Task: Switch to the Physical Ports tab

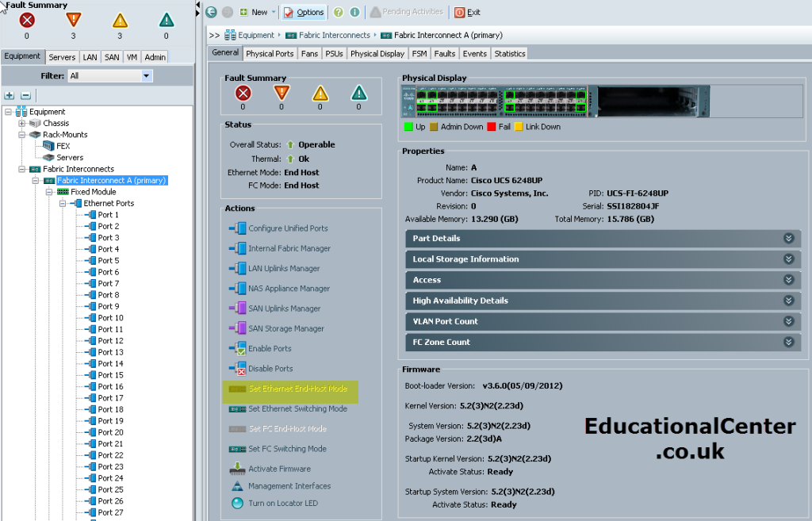Action: [270, 53]
